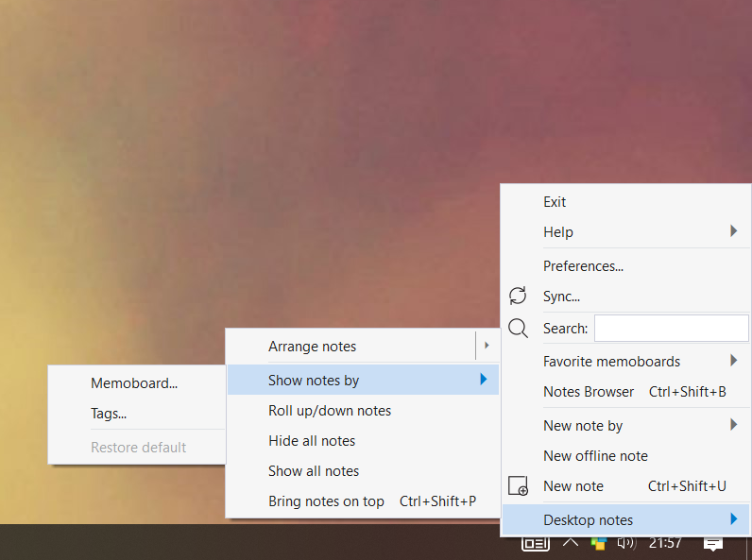Click the greyed Restore default entry
Viewport: 752px width, 560px height.
(x=137, y=448)
